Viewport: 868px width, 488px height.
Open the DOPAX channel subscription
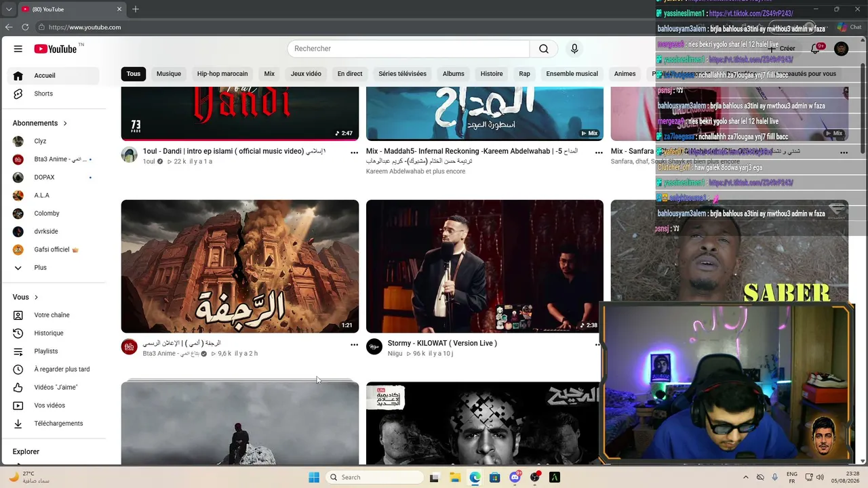point(53,178)
